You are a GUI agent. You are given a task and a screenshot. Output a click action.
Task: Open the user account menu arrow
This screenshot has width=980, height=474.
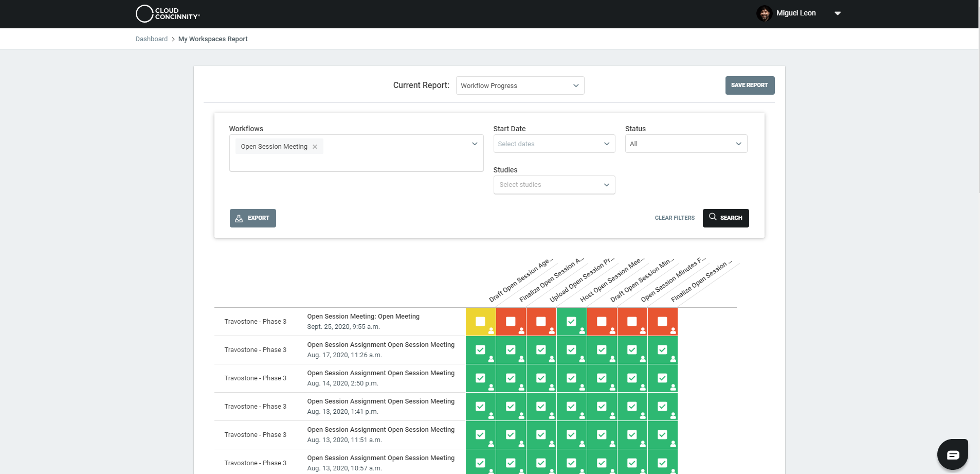pos(838,13)
